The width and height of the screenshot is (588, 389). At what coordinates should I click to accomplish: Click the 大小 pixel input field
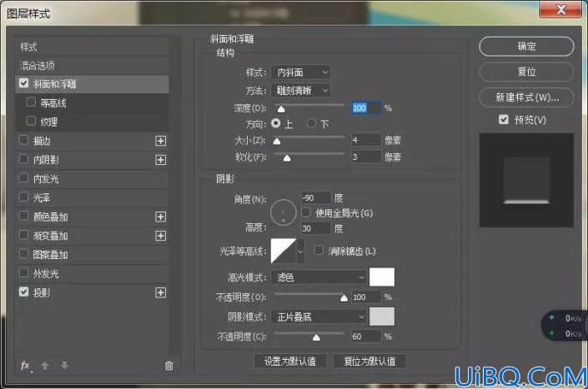pos(366,140)
